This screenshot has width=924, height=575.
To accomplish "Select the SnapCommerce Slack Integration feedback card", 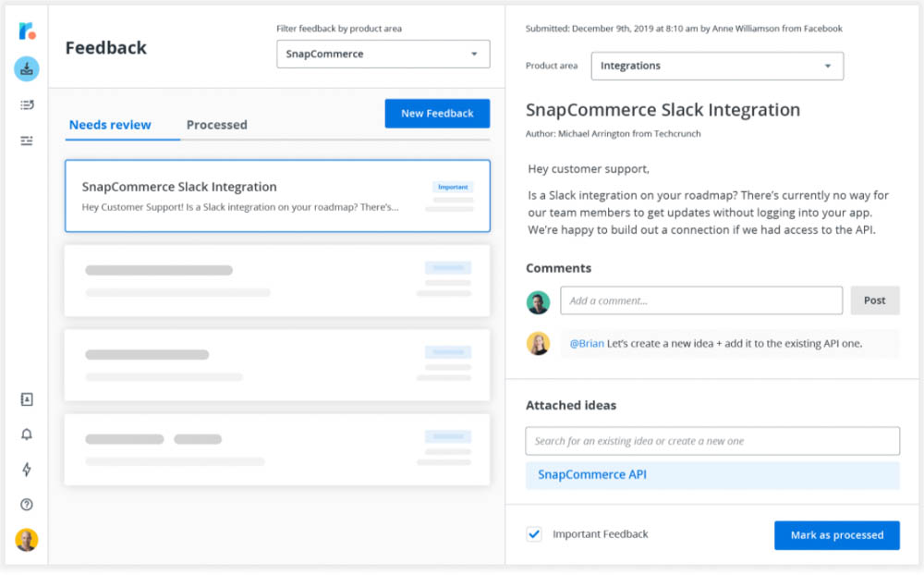I will [x=277, y=196].
